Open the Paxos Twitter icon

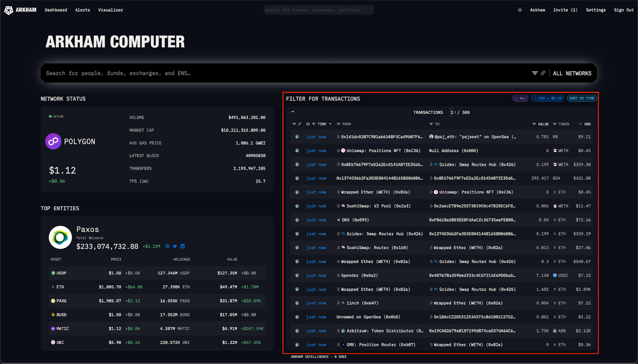[x=175, y=246]
